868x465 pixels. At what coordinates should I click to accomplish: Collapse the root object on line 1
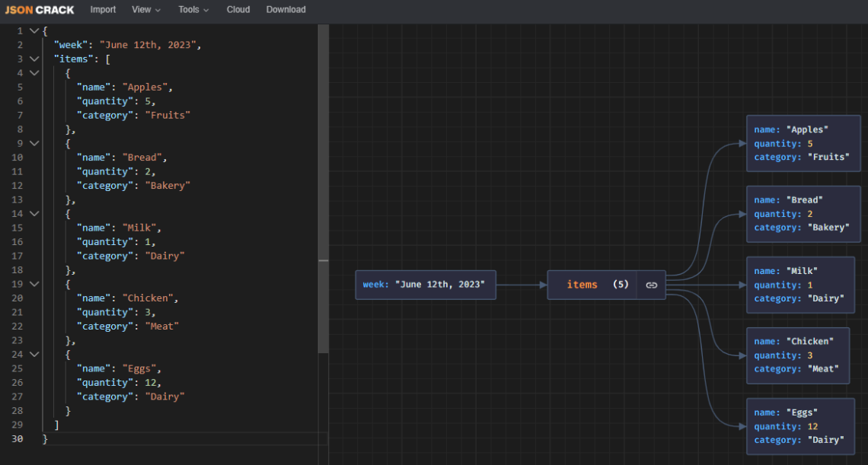click(x=33, y=30)
